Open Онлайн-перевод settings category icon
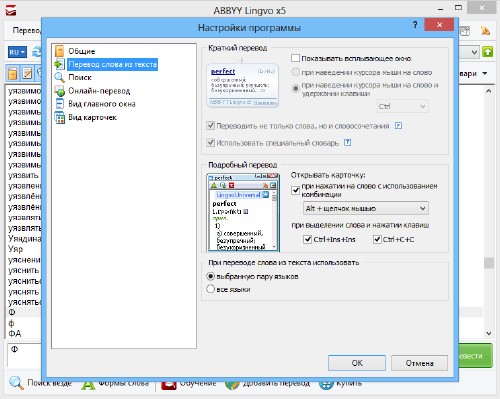Screen dimensions: 500x399 (59, 91)
